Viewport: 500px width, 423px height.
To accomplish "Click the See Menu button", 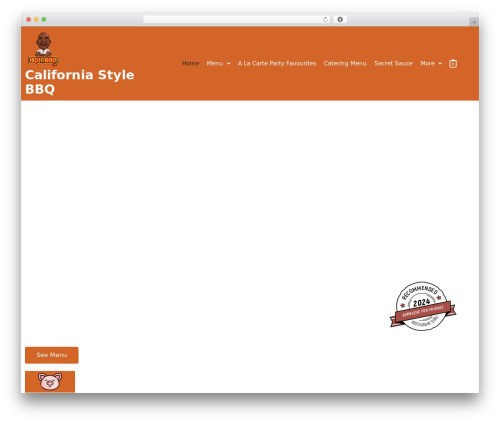I will (52, 355).
